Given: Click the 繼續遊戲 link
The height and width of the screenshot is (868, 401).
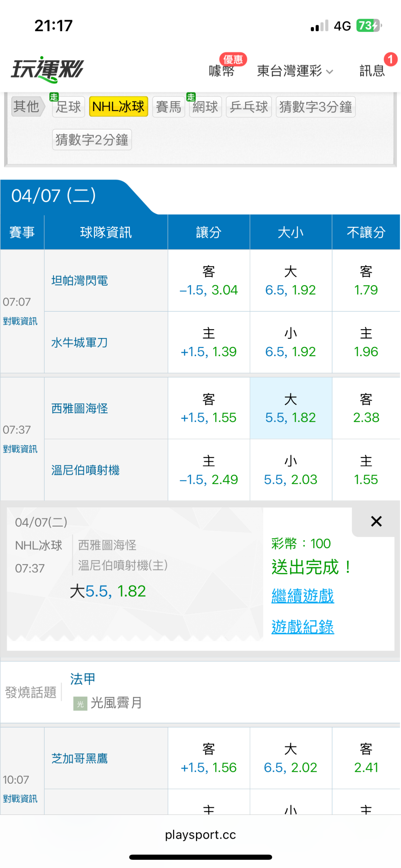Looking at the screenshot, I should coord(303,596).
